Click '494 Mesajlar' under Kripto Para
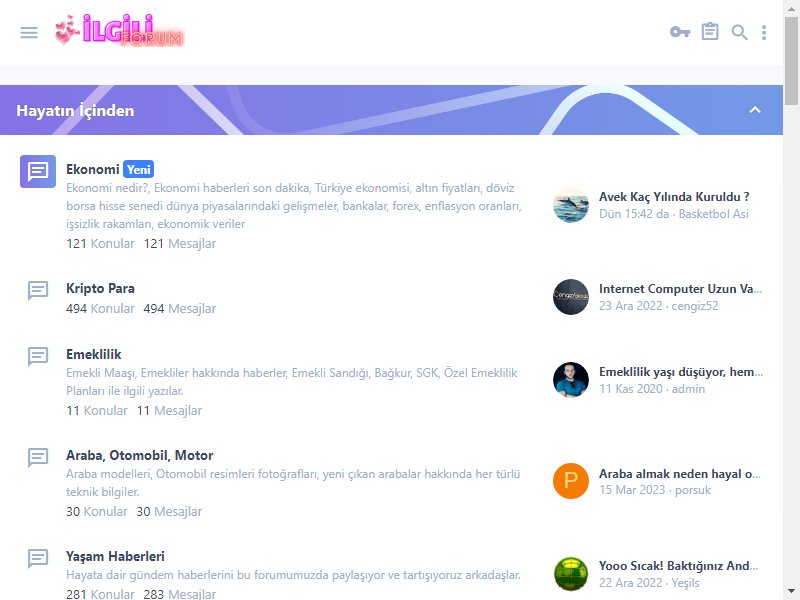This screenshot has width=800, height=600. point(180,309)
